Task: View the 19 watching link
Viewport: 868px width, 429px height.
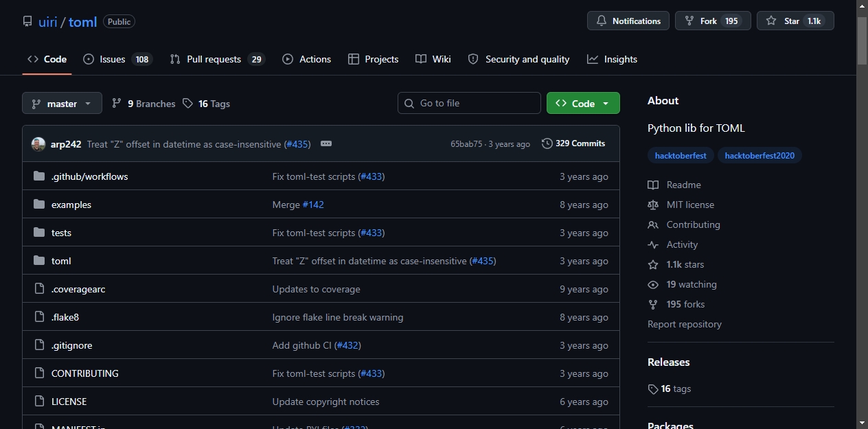Action: pyautogui.click(x=682, y=284)
